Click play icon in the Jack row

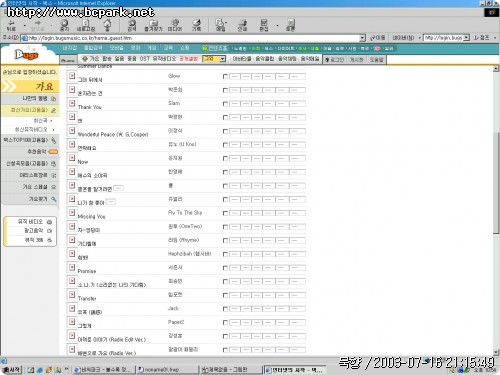72,308
